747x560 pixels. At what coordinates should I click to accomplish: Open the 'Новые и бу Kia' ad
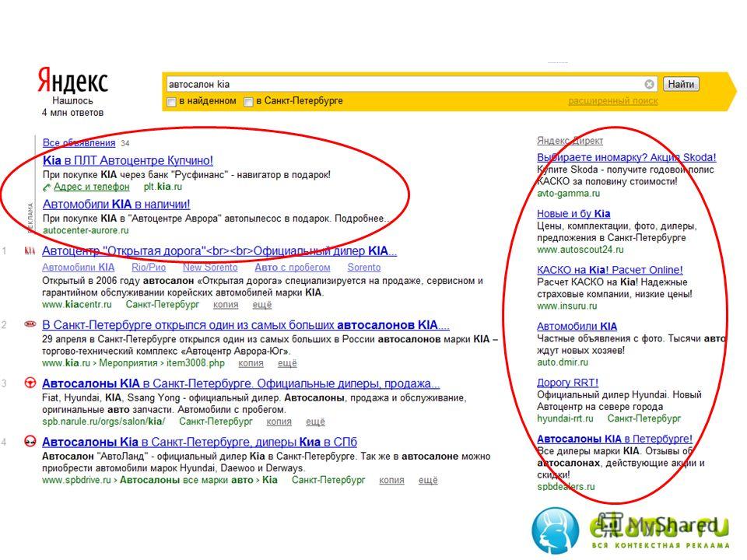[573, 214]
